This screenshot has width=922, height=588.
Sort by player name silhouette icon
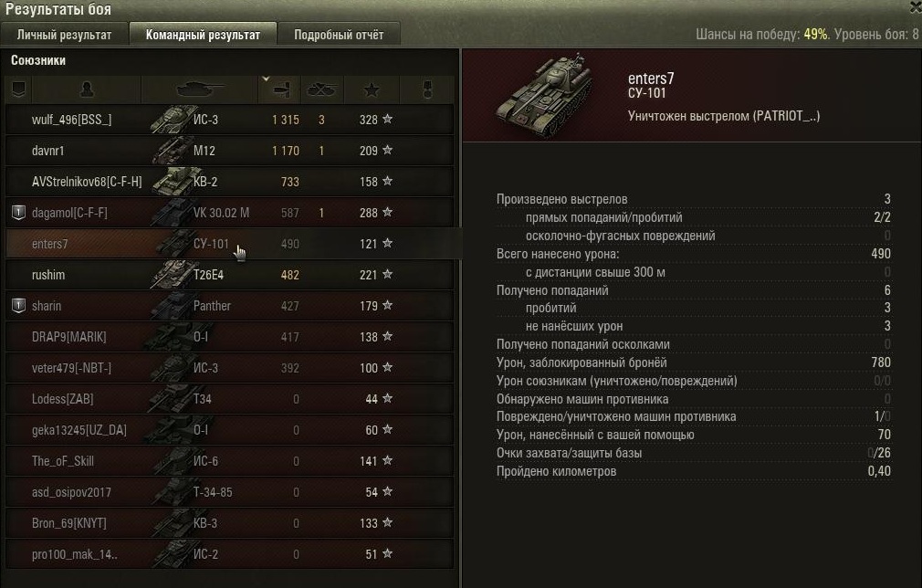pyautogui.click(x=87, y=89)
